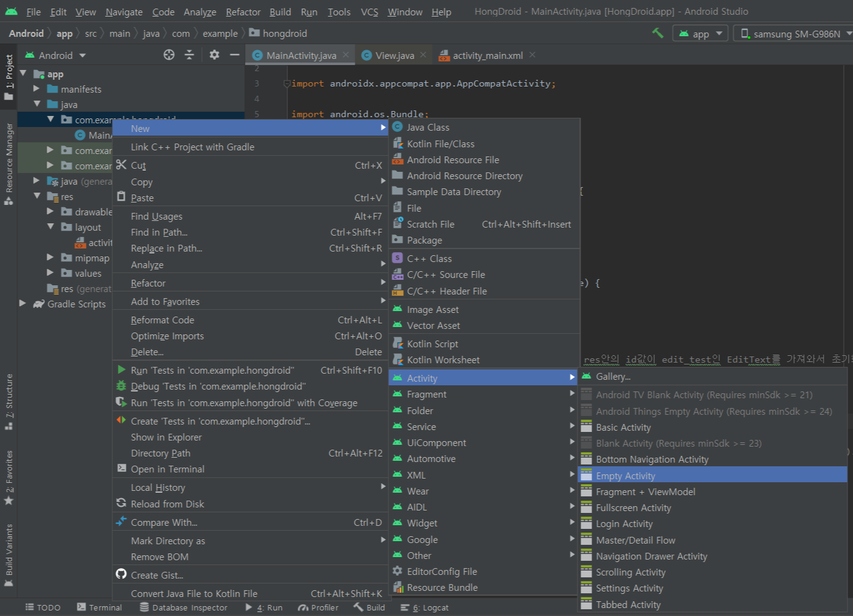
Task: Open the Build Variants side panel
Action: click(x=9, y=555)
